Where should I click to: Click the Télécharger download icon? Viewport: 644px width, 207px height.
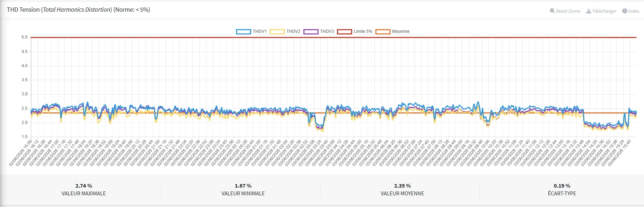coord(589,11)
